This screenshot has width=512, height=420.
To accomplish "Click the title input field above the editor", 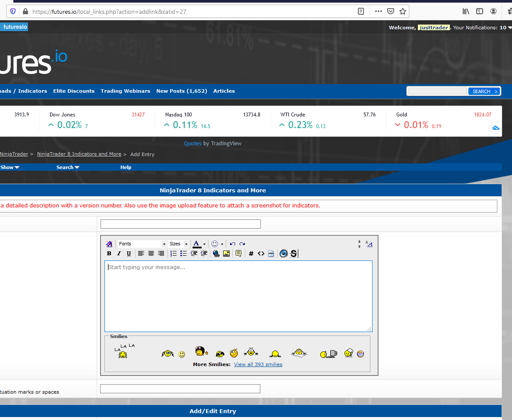I will tap(180, 224).
